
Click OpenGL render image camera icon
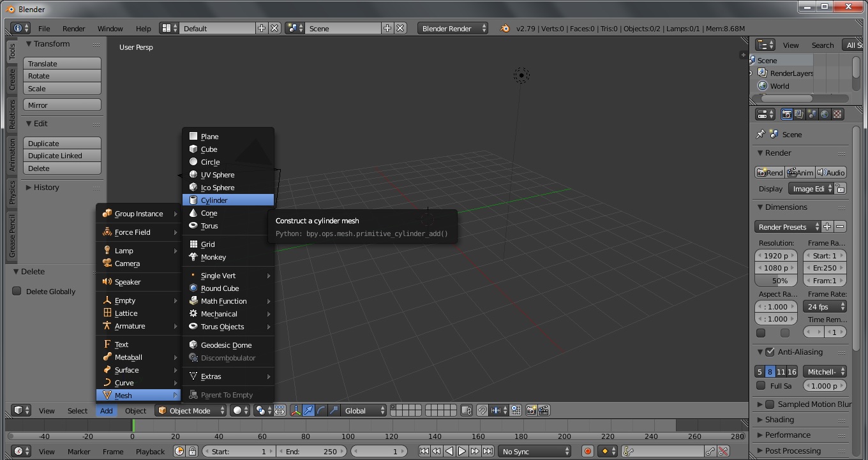click(531, 410)
